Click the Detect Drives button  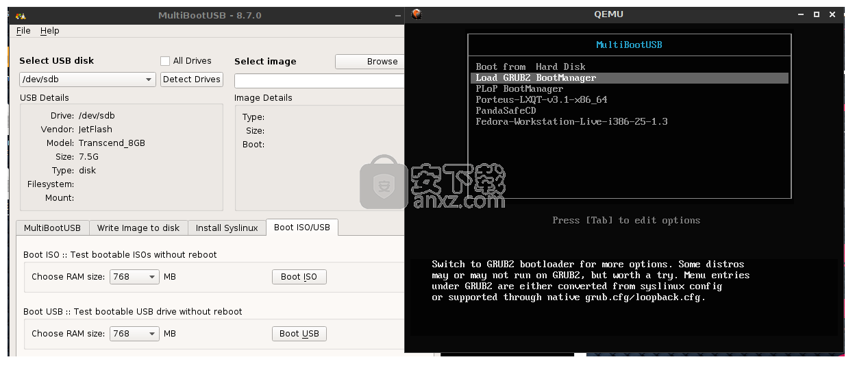tap(192, 80)
